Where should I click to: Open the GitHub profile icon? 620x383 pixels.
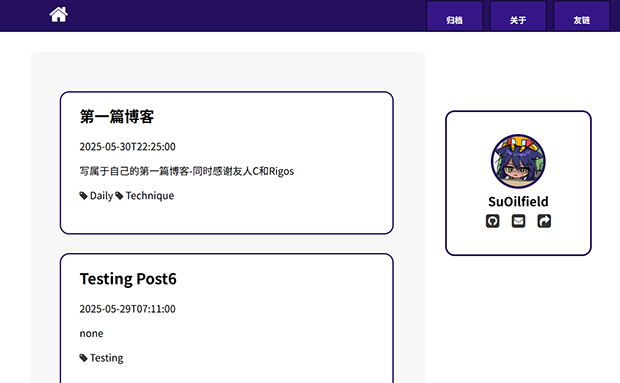tap(492, 221)
